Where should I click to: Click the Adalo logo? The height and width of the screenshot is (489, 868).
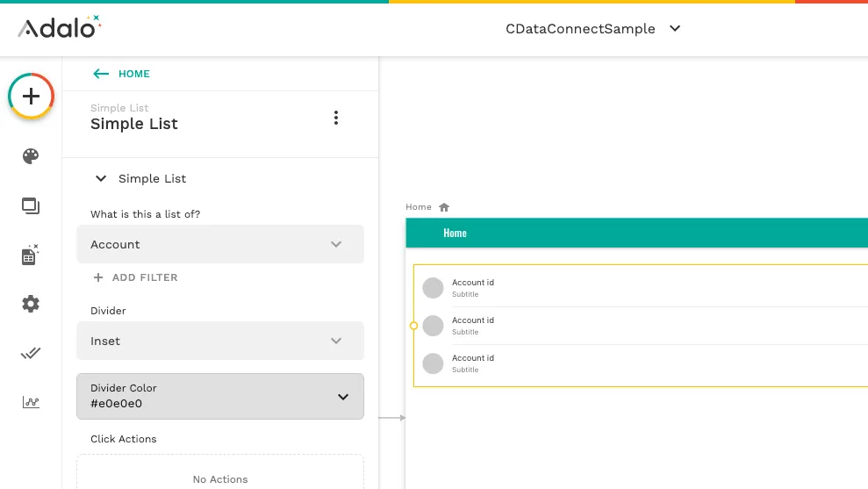click(x=60, y=28)
